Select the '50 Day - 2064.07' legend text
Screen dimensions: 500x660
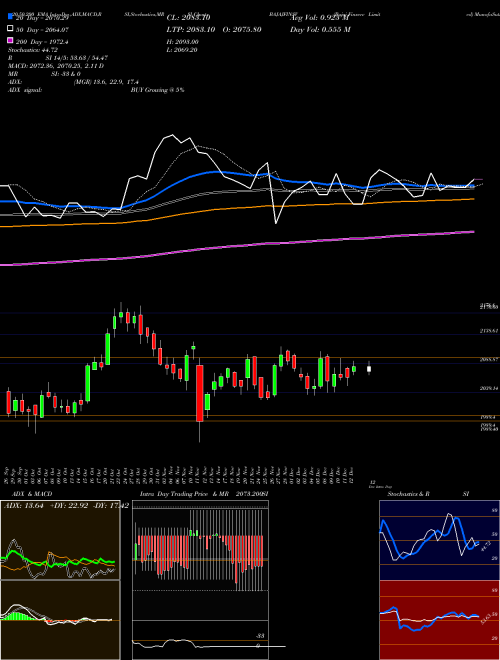42,29
